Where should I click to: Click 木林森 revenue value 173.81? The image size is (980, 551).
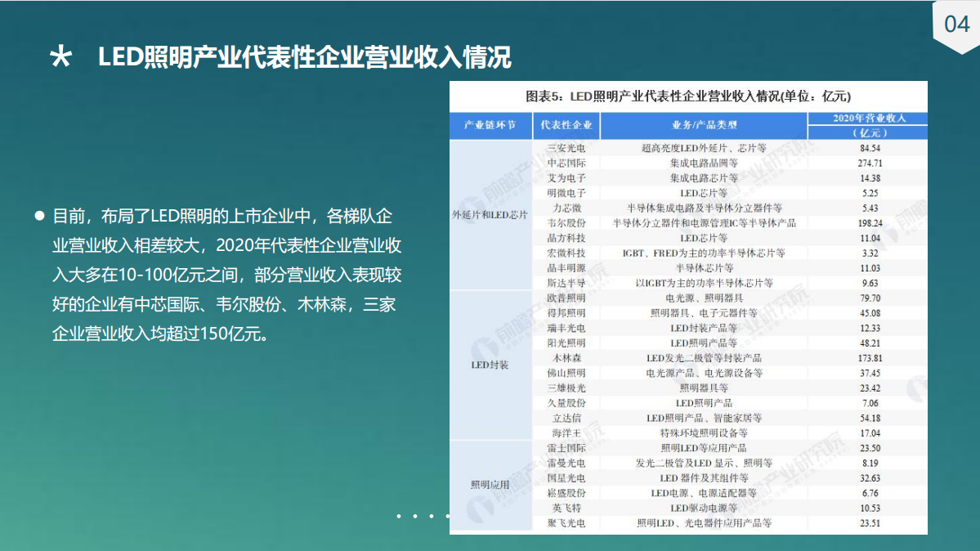click(x=869, y=358)
